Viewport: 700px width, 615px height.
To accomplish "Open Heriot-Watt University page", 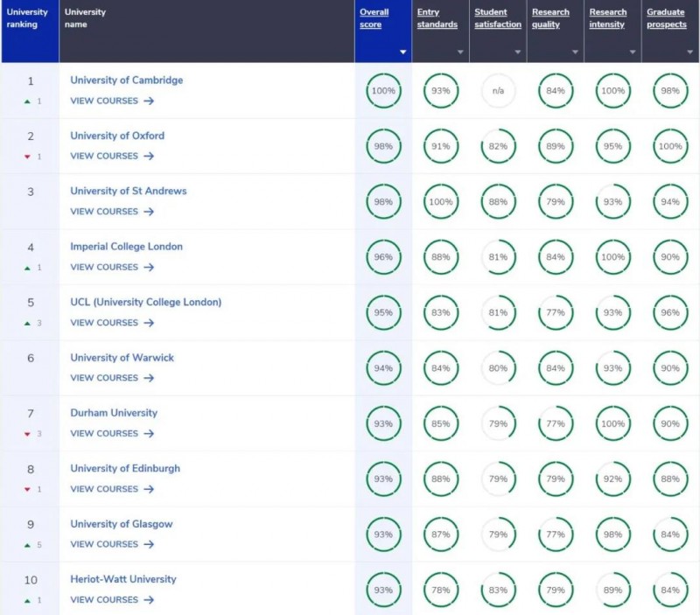I will [x=123, y=579].
